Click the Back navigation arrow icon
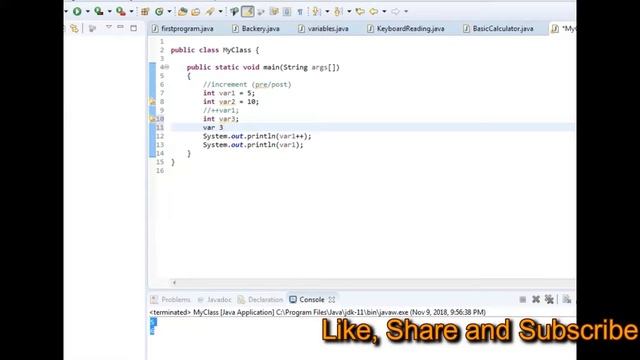The image size is (640, 360). (373, 11)
